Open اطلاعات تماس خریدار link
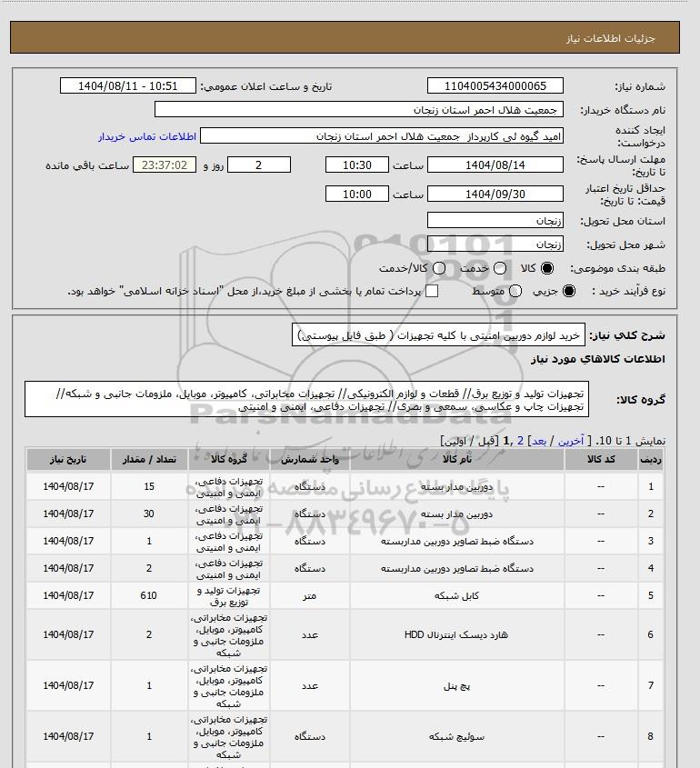The image size is (700, 768). pos(147,136)
